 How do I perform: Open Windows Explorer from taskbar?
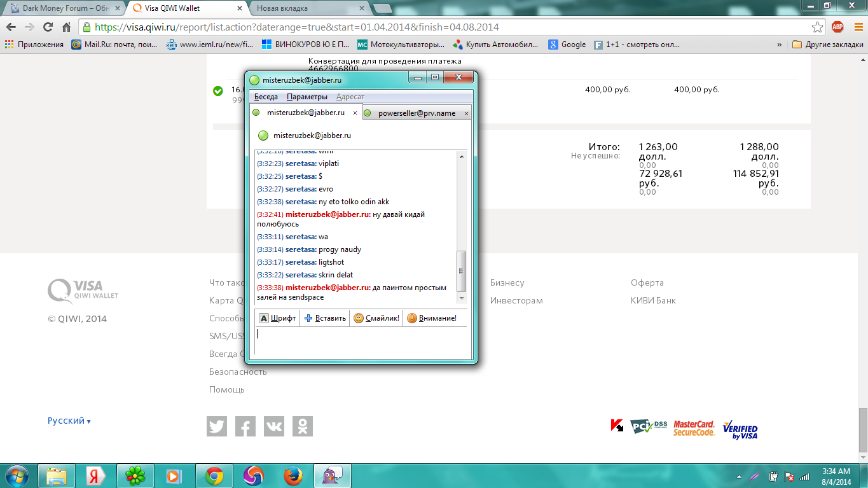(57, 476)
